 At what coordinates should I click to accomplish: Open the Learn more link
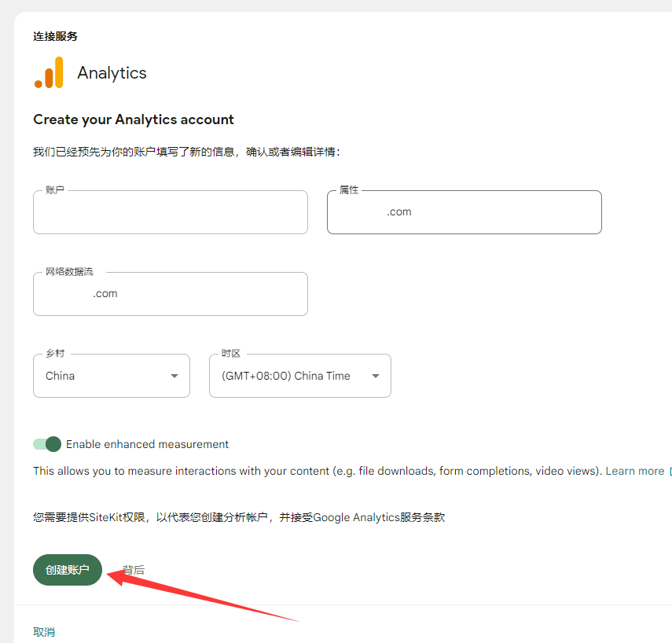tap(634, 471)
